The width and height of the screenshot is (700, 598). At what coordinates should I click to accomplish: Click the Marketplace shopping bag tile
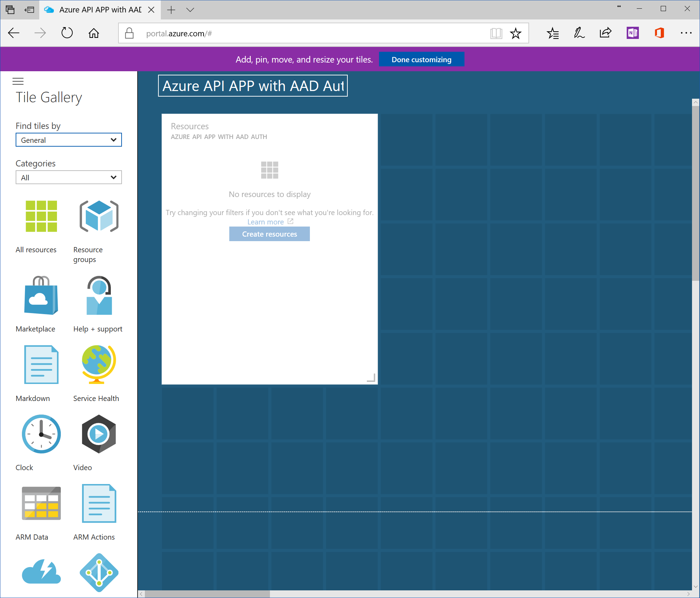(x=41, y=295)
